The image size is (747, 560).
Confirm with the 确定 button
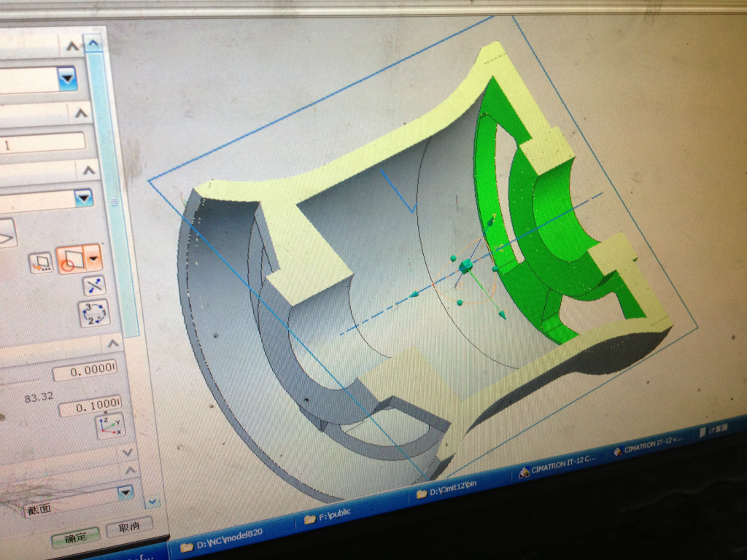(x=75, y=538)
